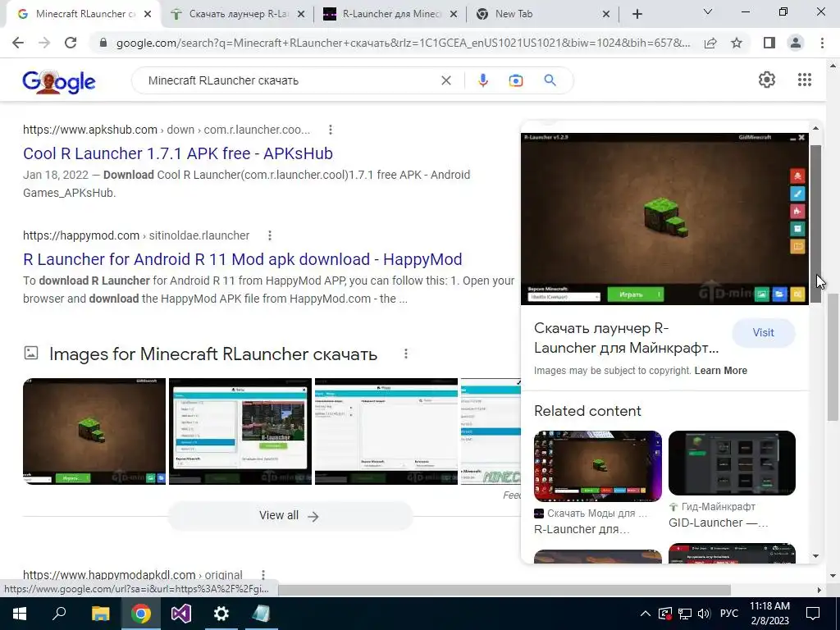This screenshot has height=630, width=840.
Task: Open Learn More copyright link
Action: tap(720, 370)
